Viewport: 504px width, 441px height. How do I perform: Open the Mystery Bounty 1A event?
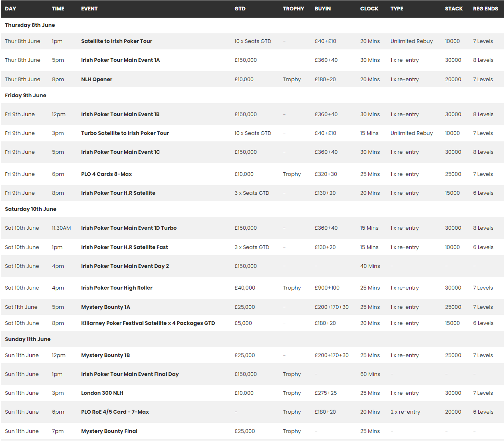pos(106,307)
